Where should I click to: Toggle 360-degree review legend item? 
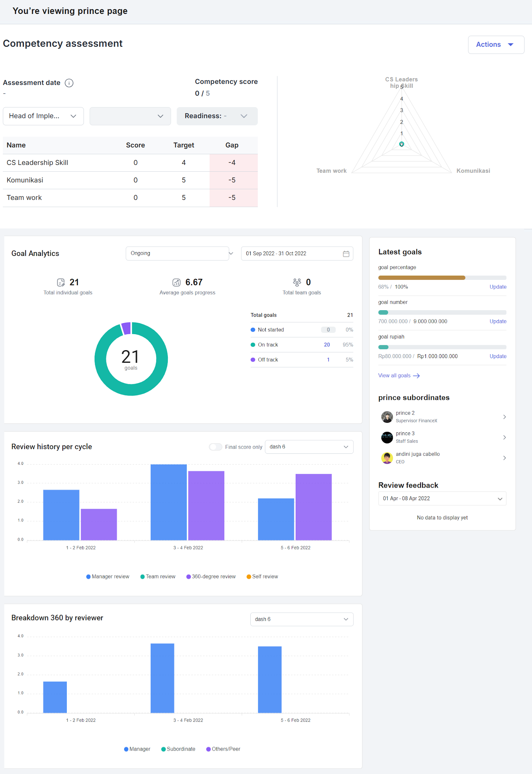coord(211,577)
